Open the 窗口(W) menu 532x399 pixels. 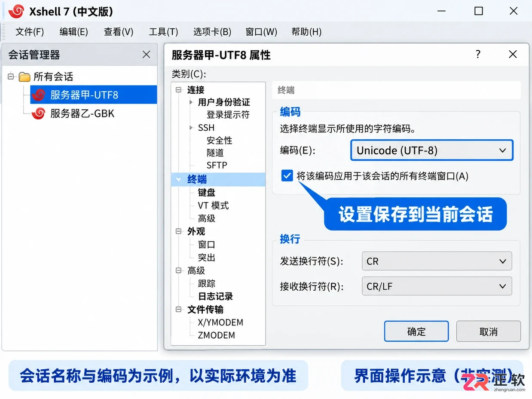pyautogui.click(x=261, y=32)
